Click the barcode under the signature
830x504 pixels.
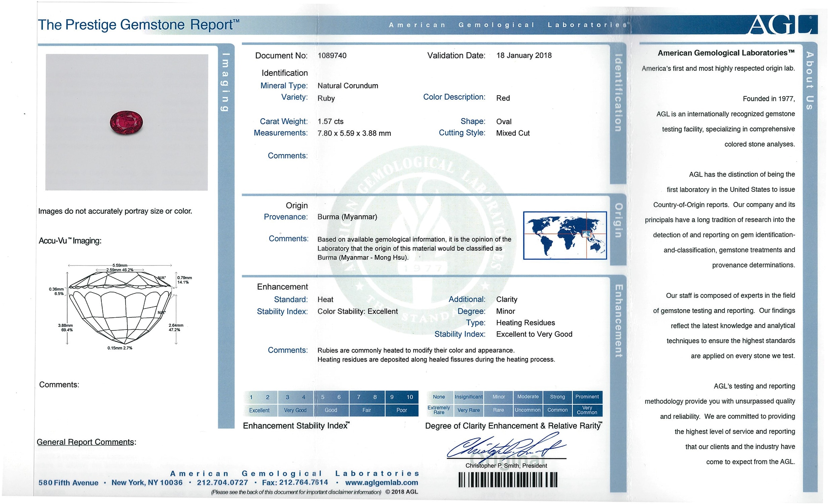[x=508, y=479]
